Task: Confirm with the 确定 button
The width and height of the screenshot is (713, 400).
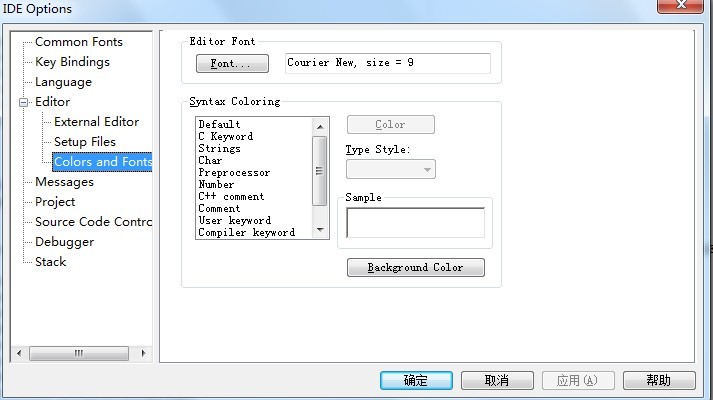Action: pos(415,381)
